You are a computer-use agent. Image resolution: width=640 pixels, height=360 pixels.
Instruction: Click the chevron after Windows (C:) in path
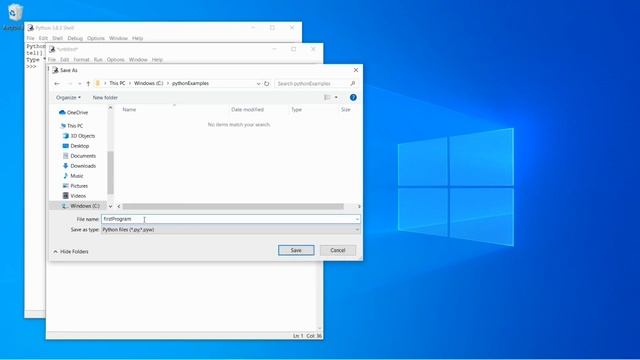(167, 83)
